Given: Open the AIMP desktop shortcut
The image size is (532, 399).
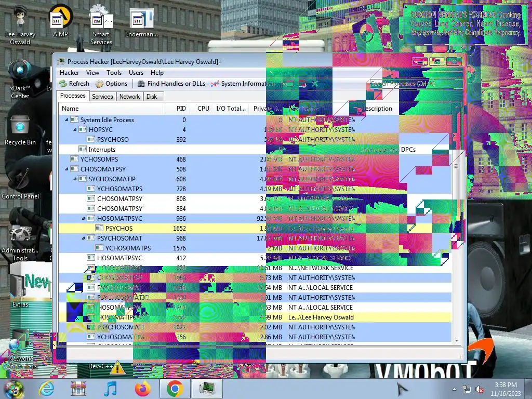Looking at the screenshot, I should pos(60,21).
